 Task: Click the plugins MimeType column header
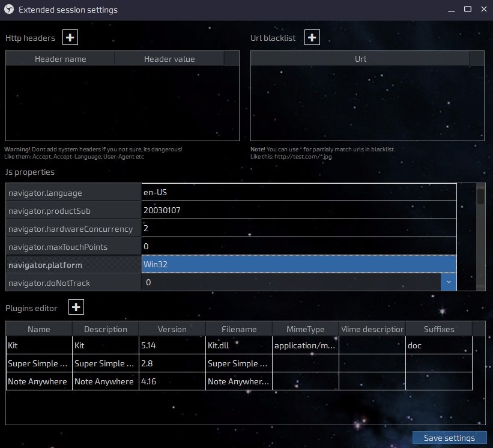[x=306, y=329]
